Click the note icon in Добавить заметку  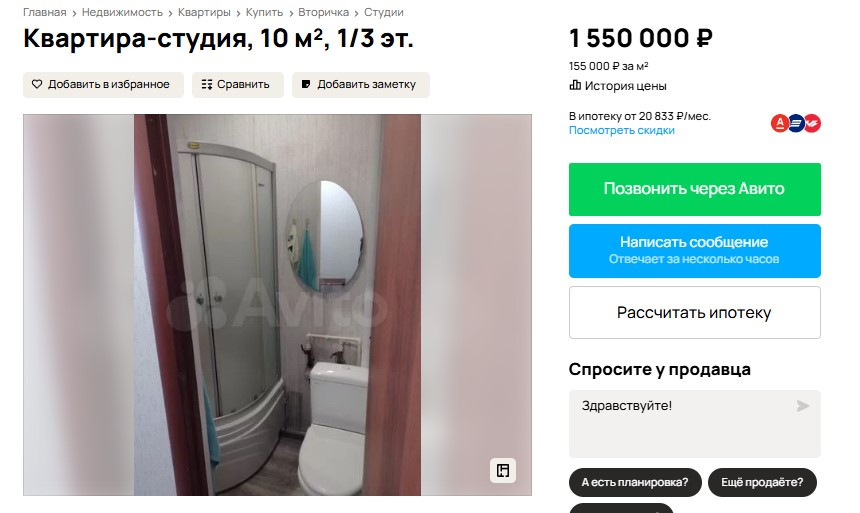(x=306, y=84)
